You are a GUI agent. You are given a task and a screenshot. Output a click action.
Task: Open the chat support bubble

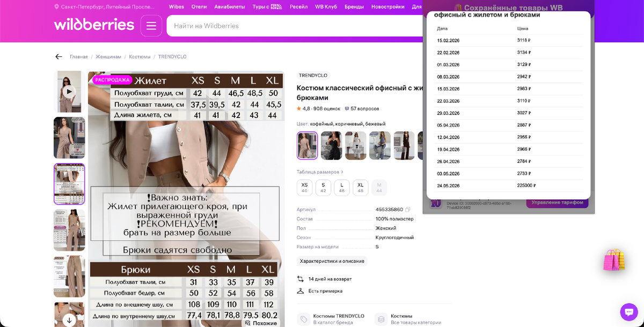628,311
